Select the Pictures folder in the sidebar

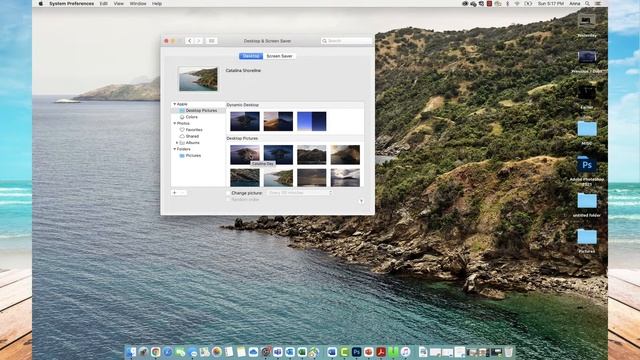point(190,156)
